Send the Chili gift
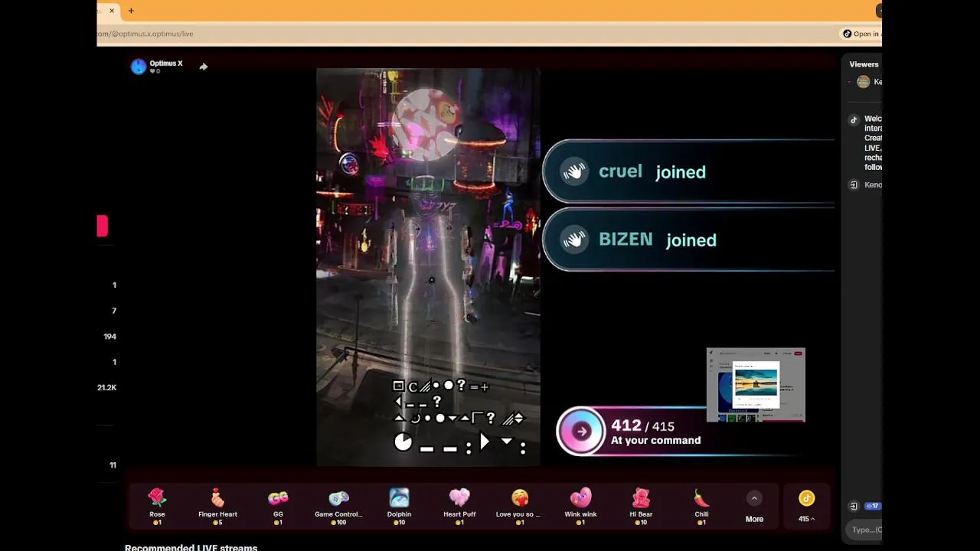 [x=701, y=506]
